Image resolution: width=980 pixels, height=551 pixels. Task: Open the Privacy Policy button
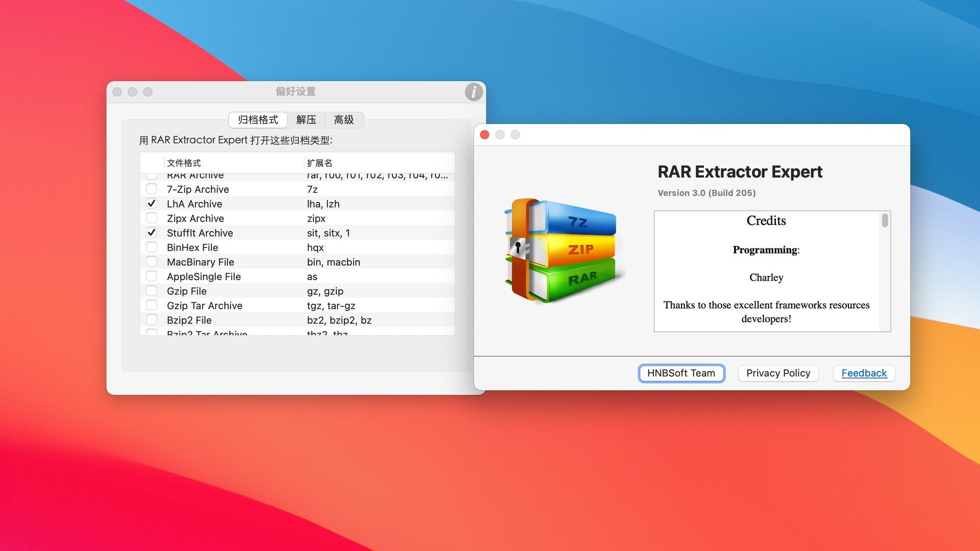[778, 373]
